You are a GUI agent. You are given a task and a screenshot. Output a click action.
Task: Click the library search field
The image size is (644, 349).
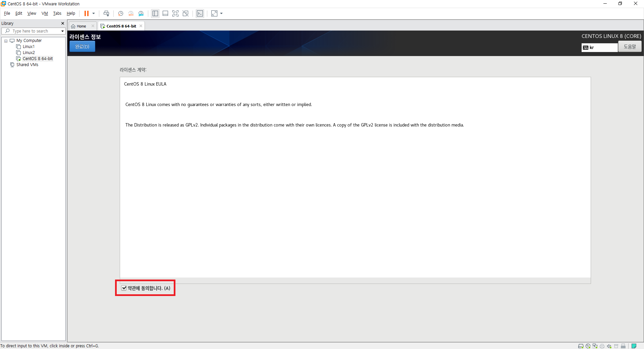pos(33,31)
